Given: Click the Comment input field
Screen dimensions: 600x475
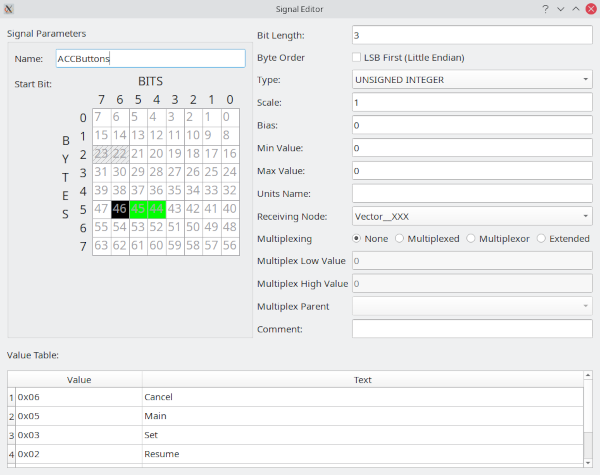Looking at the screenshot, I should coord(472,329).
